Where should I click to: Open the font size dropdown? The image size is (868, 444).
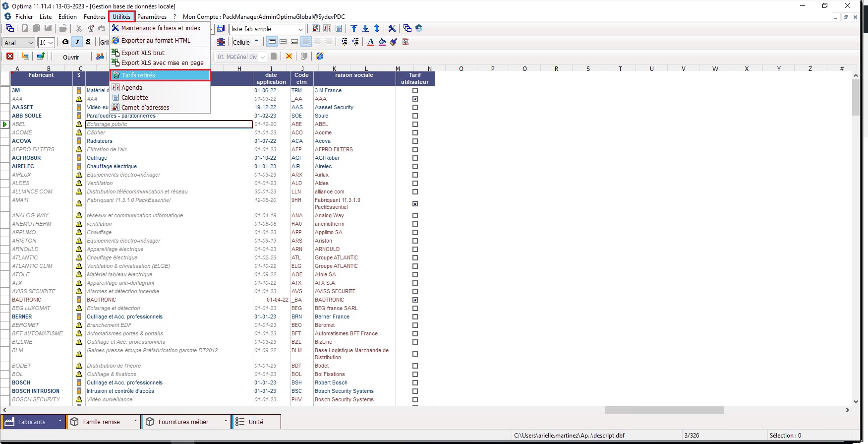(x=50, y=43)
